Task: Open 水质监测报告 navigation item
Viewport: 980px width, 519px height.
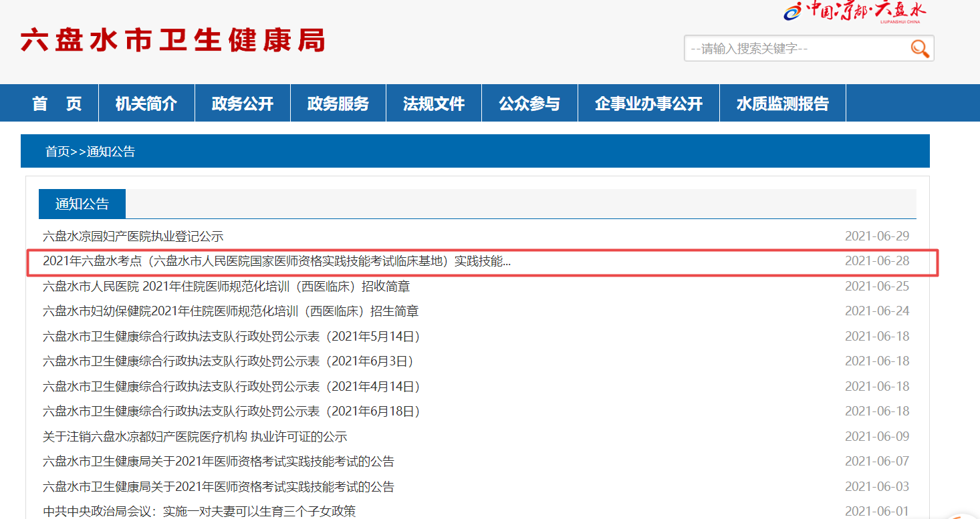Action: 783,104
